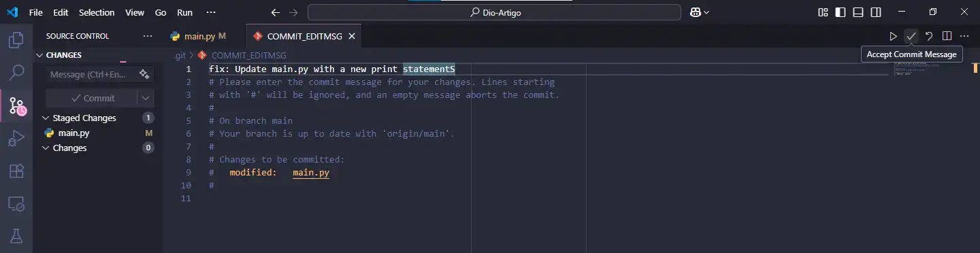Open the Explorer view in activity bar
This screenshot has height=253, width=980.
[x=16, y=40]
